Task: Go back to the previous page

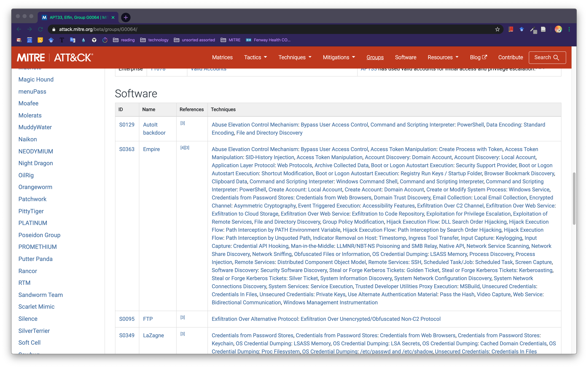Action: (19, 29)
